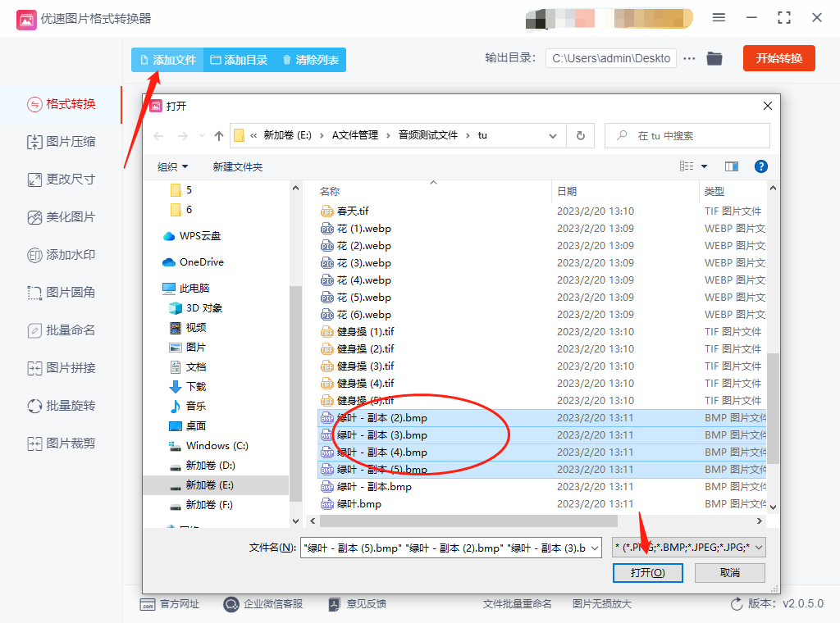
Task: Click the 开始转换 button
Action: tap(778, 58)
